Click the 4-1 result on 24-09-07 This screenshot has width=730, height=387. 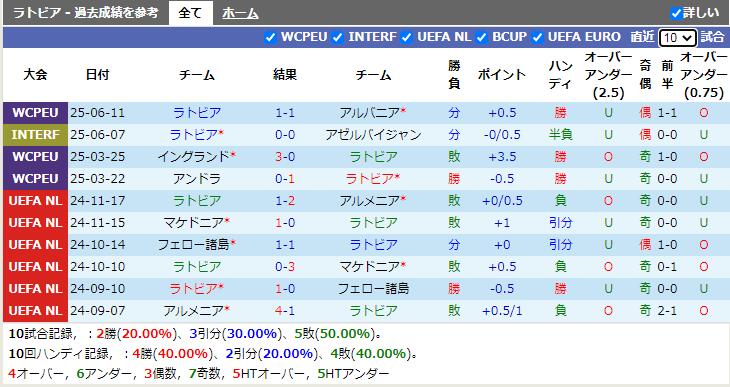pyautogui.click(x=285, y=311)
